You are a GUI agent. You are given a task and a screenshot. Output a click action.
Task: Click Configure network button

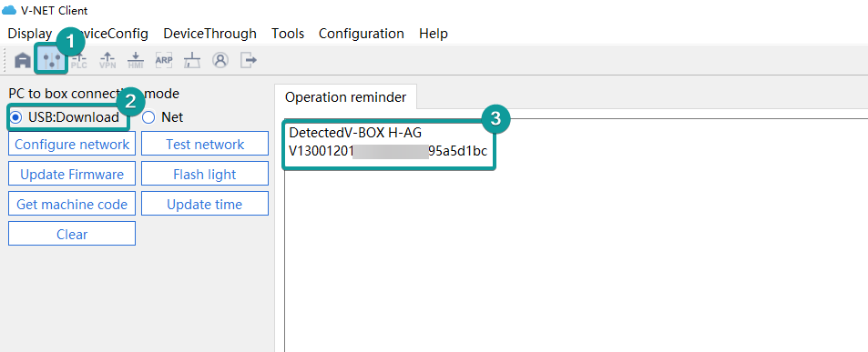tap(72, 145)
